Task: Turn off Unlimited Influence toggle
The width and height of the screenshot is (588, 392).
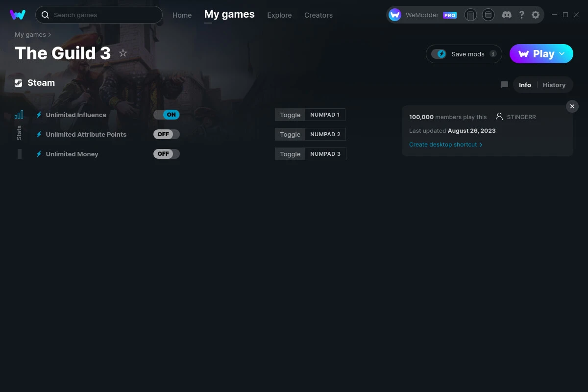Action: coord(167,115)
